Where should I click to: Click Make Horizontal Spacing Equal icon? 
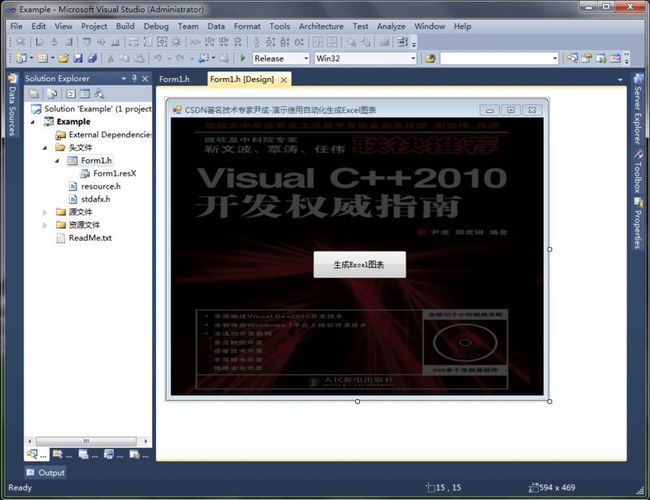coord(195,42)
